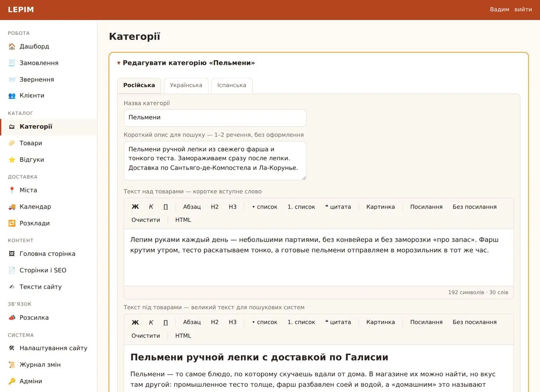Click the 192 символів · 30 слів counter

pyautogui.click(x=478, y=292)
